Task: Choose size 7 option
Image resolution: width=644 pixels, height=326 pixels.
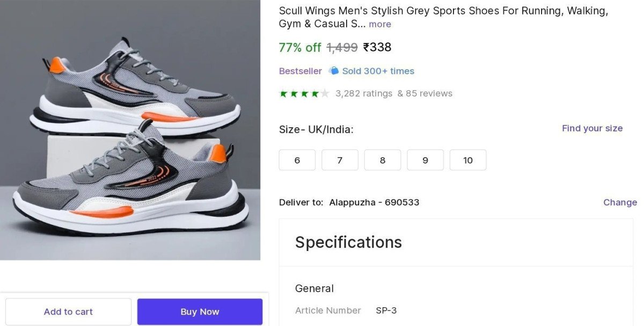Action: pos(340,160)
